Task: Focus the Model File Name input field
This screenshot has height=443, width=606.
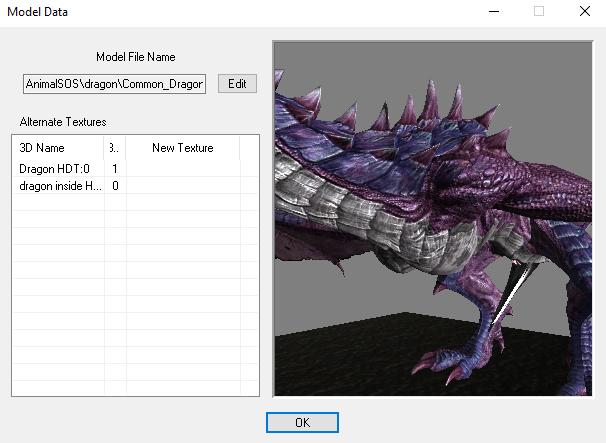Action: pyautogui.click(x=114, y=84)
